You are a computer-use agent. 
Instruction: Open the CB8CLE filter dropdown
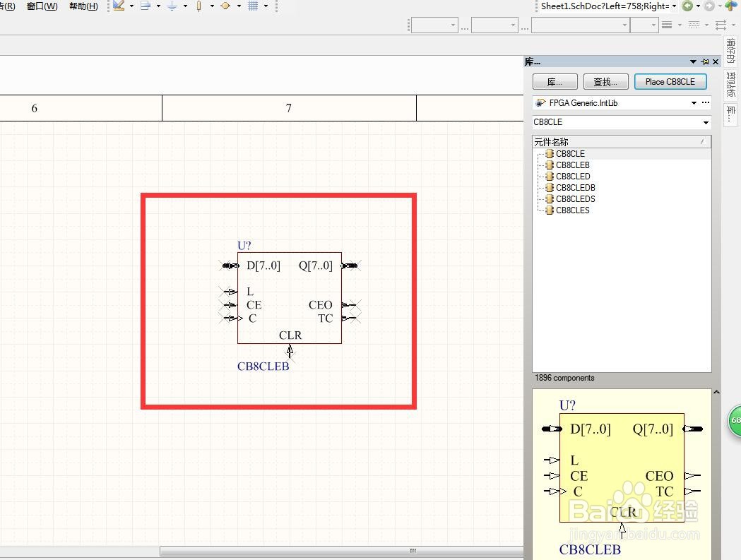tap(706, 122)
